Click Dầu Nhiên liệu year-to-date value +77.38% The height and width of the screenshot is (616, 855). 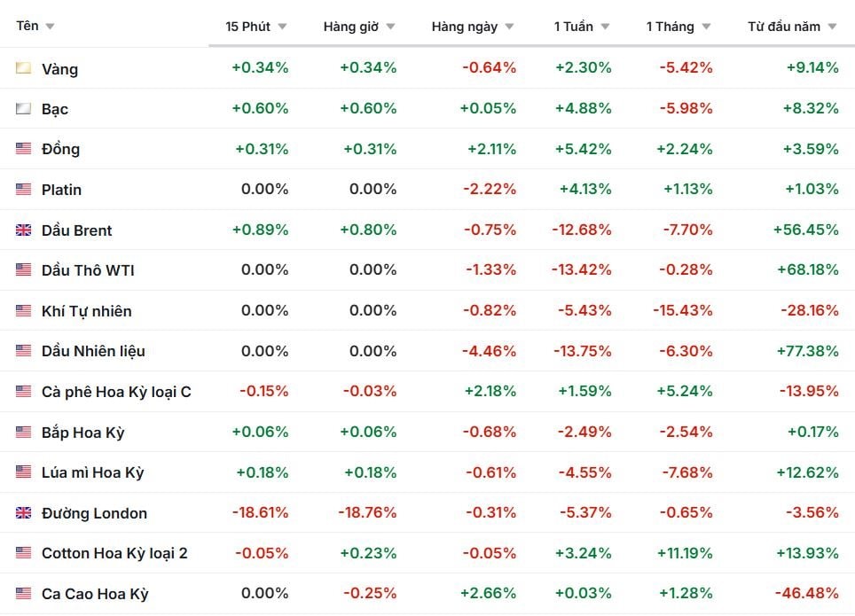[807, 351]
